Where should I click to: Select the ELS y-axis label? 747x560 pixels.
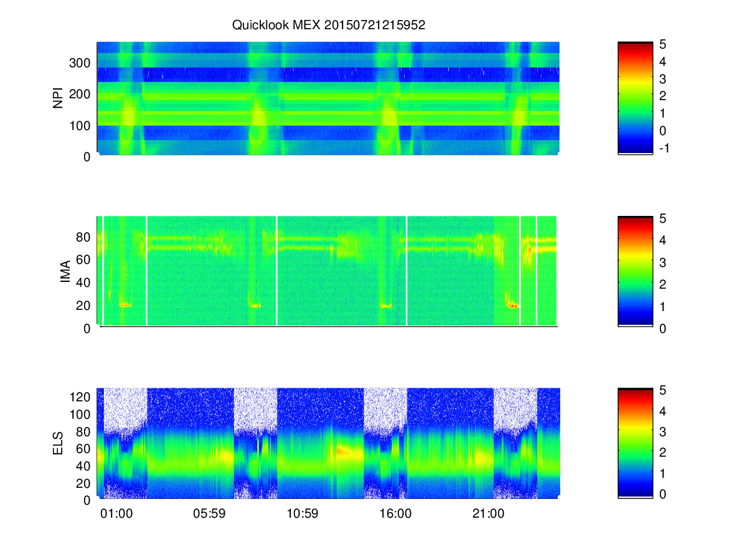click(59, 444)
